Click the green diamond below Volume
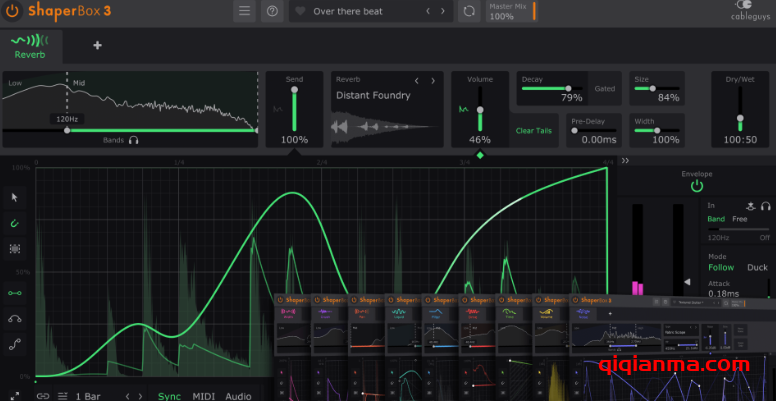The width and height of the screenshot is (776, 401). 480,155
